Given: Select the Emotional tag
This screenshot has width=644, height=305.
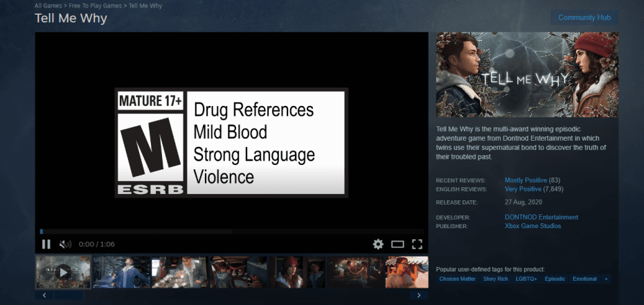Looking at the screenshot, I should (x=585, y=279).
